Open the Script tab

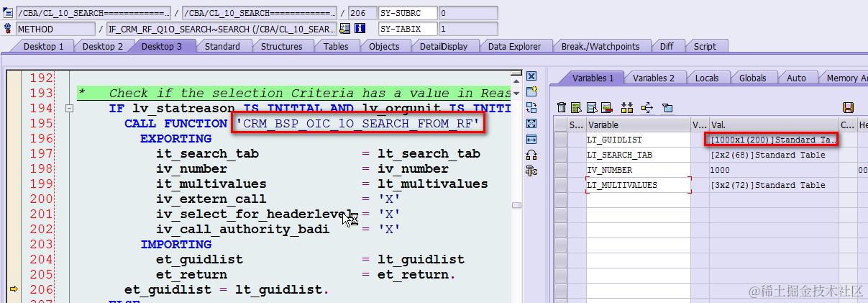[705, 46]
